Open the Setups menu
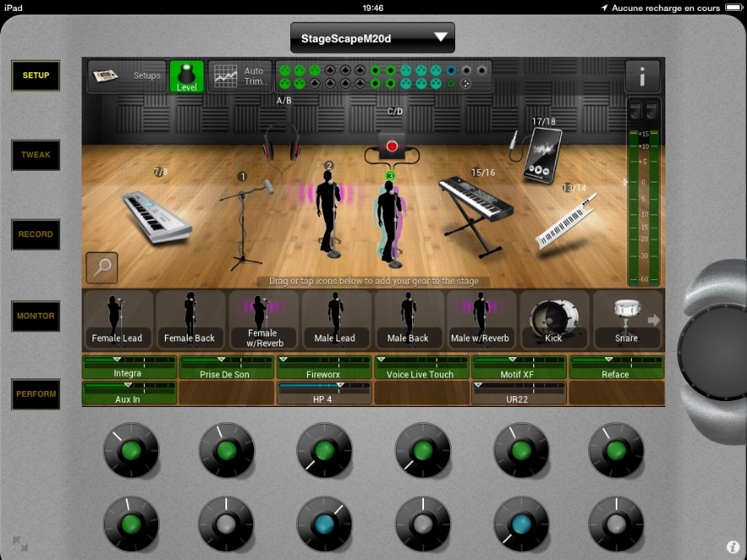Image resolution: width=747 pixels, height=560 pixels. [x=127, y=77]
